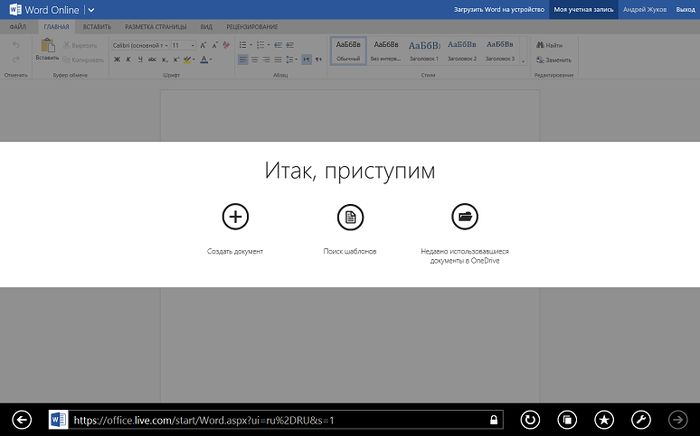
Task: Open the template search icon
Action: (x=350, y=216)
